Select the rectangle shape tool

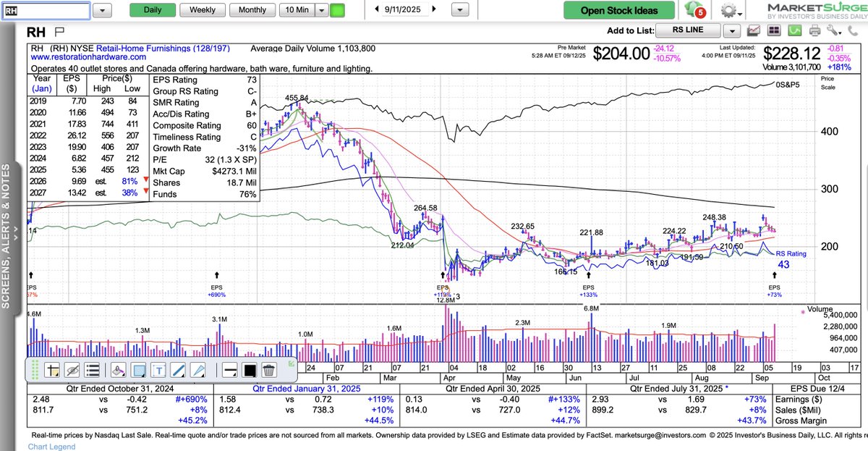[x=139, y=370]
